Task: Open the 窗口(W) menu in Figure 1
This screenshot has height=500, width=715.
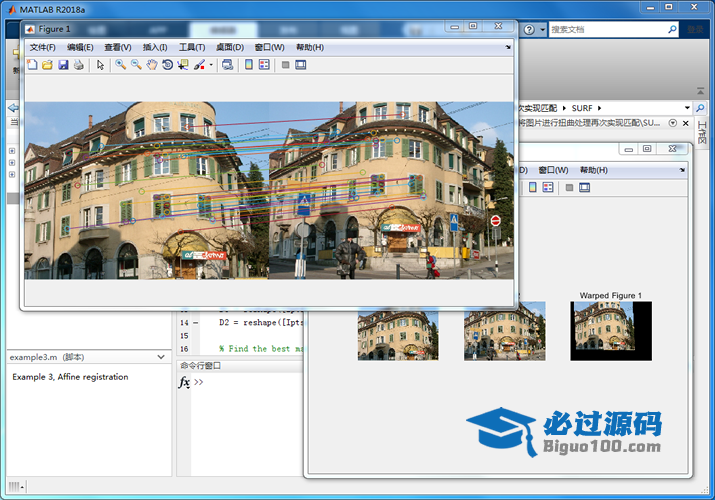Action: (x=269, y=47)
